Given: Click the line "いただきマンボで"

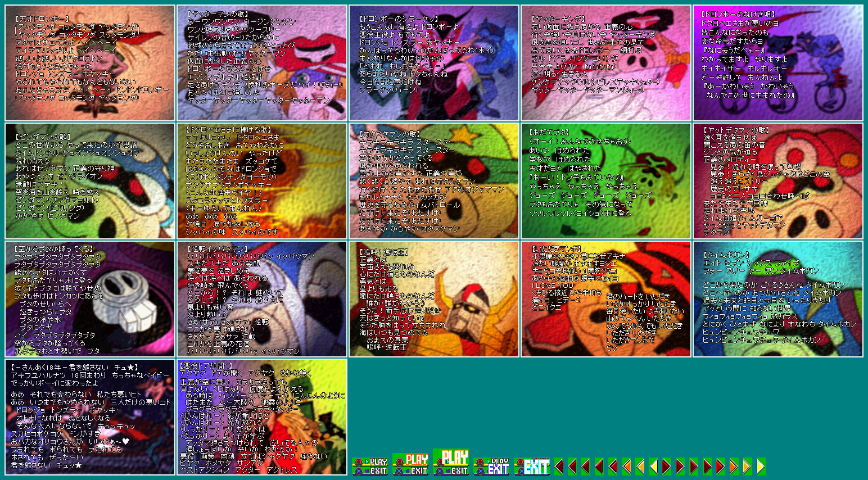Looking at the screenshot, I should [x=630, y=341].
